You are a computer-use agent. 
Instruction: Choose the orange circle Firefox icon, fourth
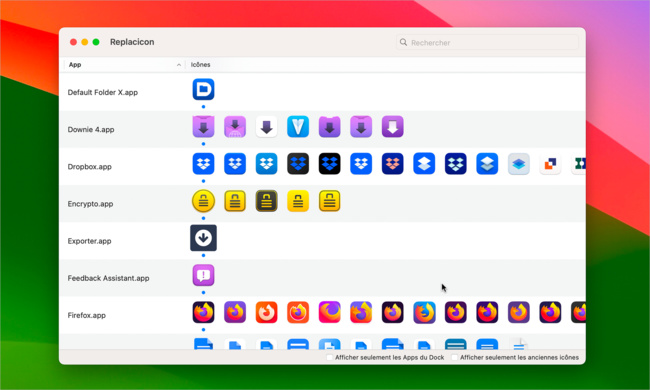pos(298,312)
